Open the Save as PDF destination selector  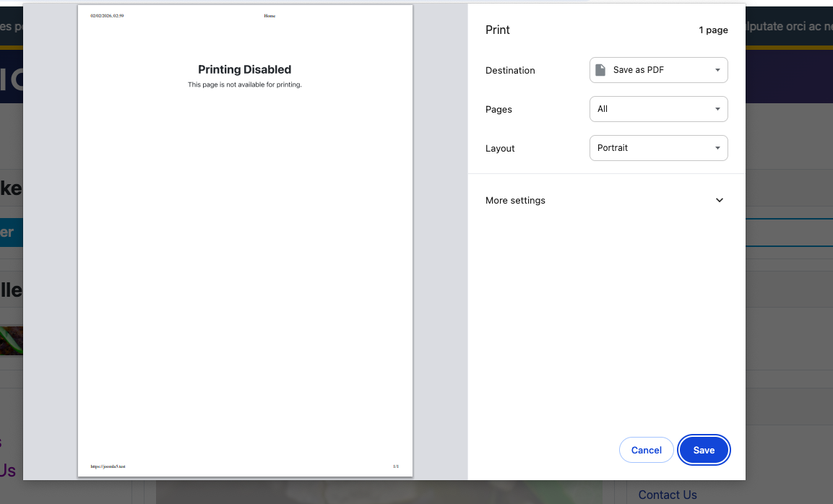[657, 70]
